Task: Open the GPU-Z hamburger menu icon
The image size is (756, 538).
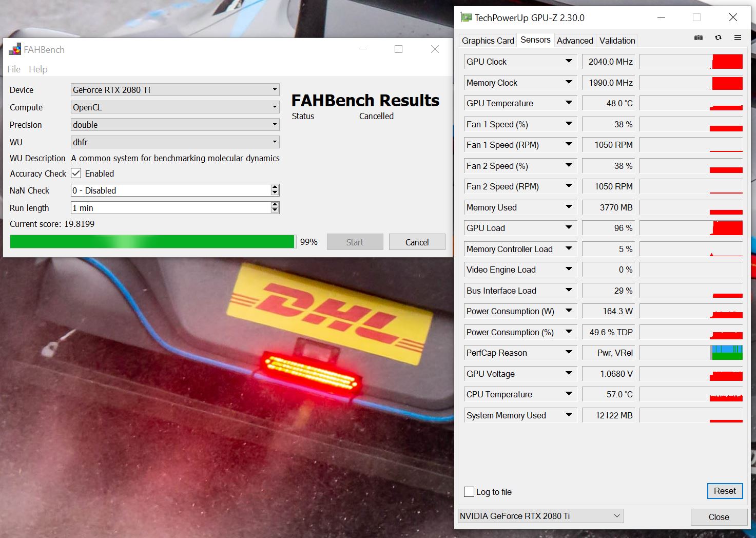Action: point(738,37)
